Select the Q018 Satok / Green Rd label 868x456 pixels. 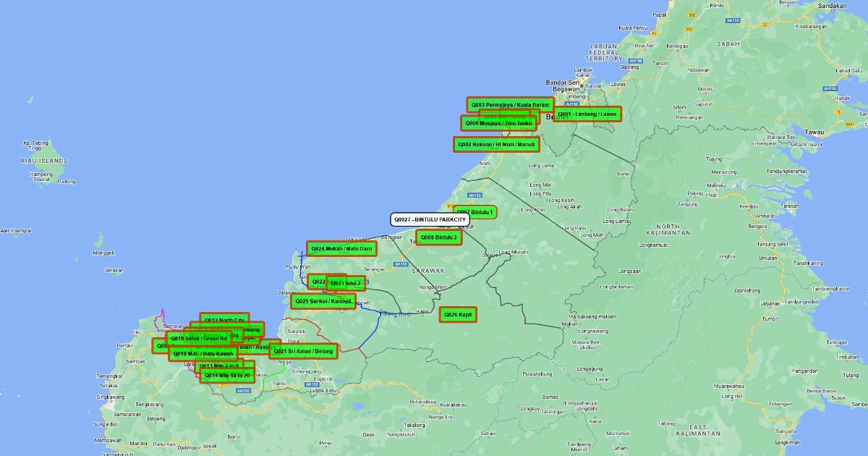coord(199,338)
